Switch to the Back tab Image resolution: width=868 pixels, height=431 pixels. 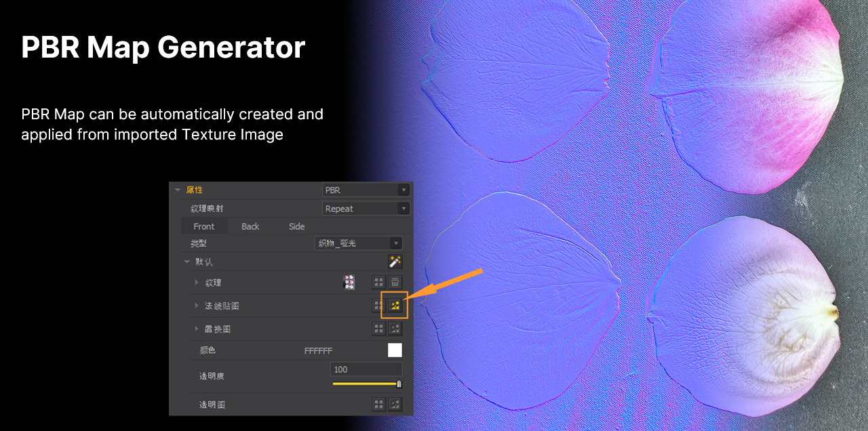point(250,226)
